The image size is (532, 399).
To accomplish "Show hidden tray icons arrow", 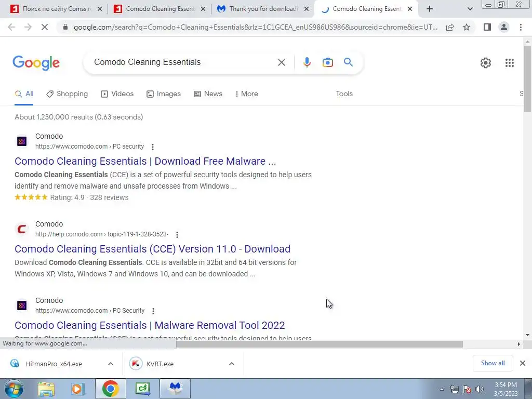I will point(442,389).
